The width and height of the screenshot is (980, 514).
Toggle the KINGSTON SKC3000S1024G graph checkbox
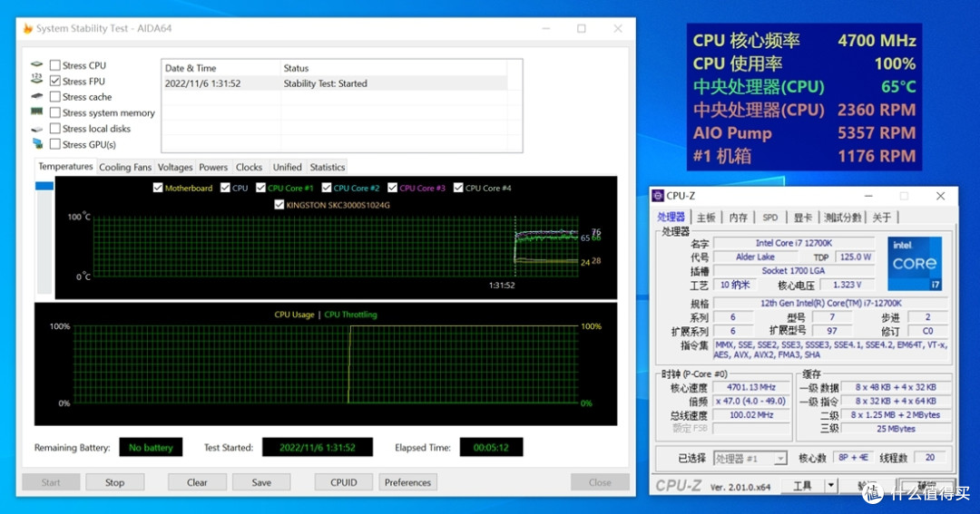click(x=279, y=204)
